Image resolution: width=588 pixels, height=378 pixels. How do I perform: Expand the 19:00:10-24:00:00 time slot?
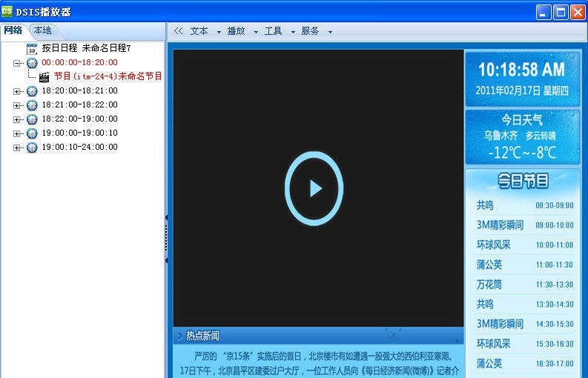pos(16,147)
